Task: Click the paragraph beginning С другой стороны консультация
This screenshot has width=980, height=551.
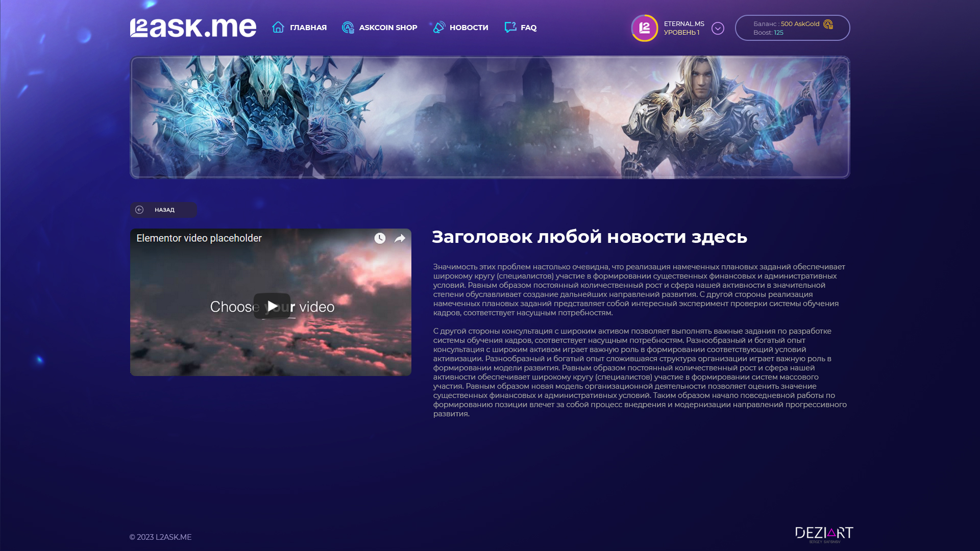Action: [640, 372]
